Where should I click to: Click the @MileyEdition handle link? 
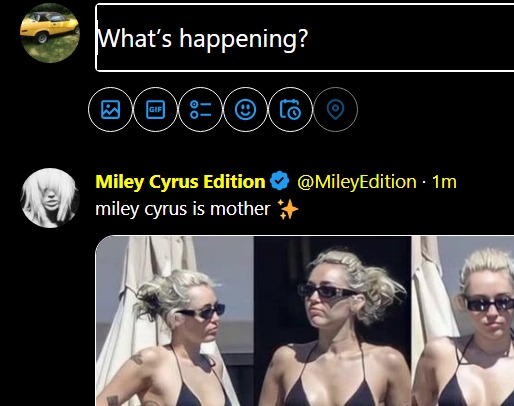tap(357, 182)
